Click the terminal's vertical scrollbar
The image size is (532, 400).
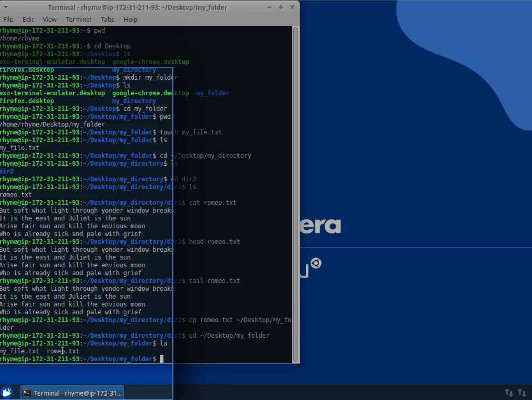click(x=296, y=195)
